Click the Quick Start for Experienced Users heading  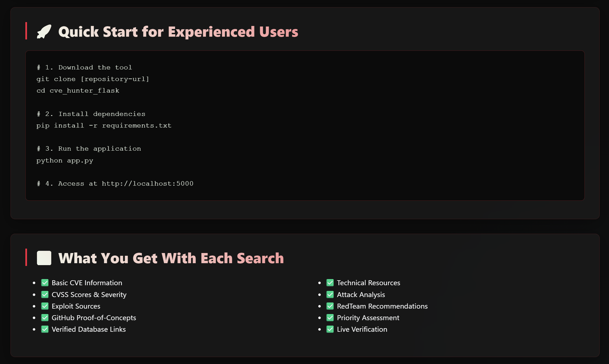point(178,32)
